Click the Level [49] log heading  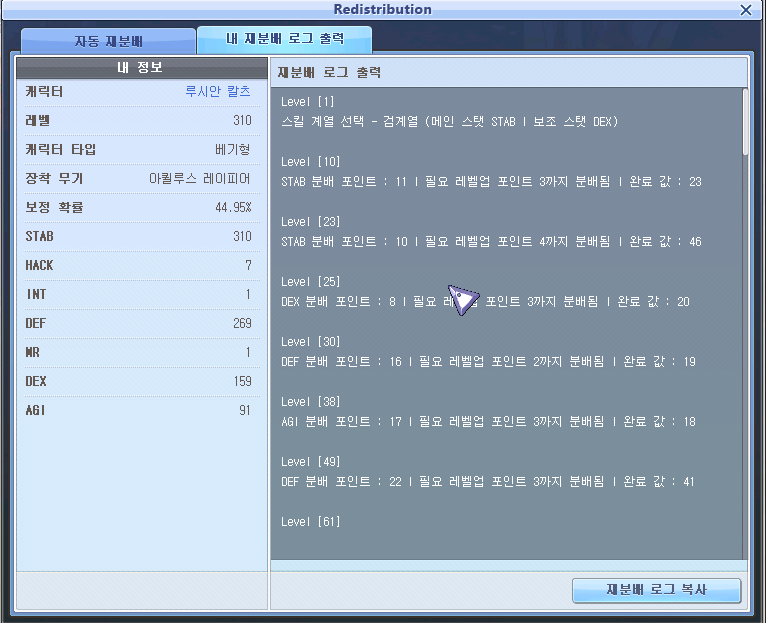(x=311, y=462)
